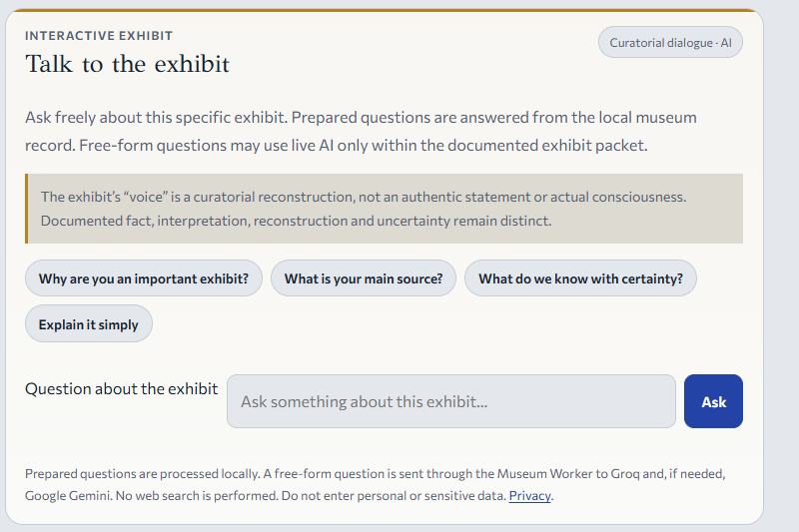Submit the question with the Ask button
Image resolution: width=799 pixels, height=532 pixels.
click(713, 401)
